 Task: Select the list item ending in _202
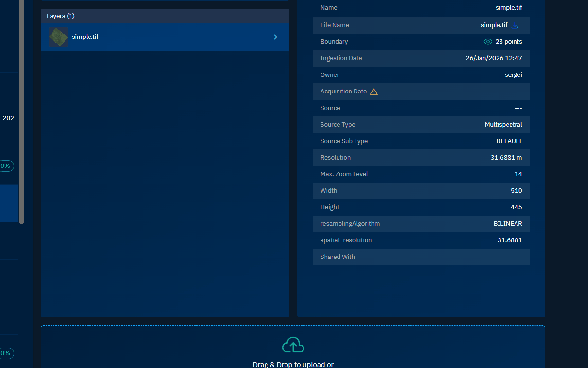pos(8,118)
